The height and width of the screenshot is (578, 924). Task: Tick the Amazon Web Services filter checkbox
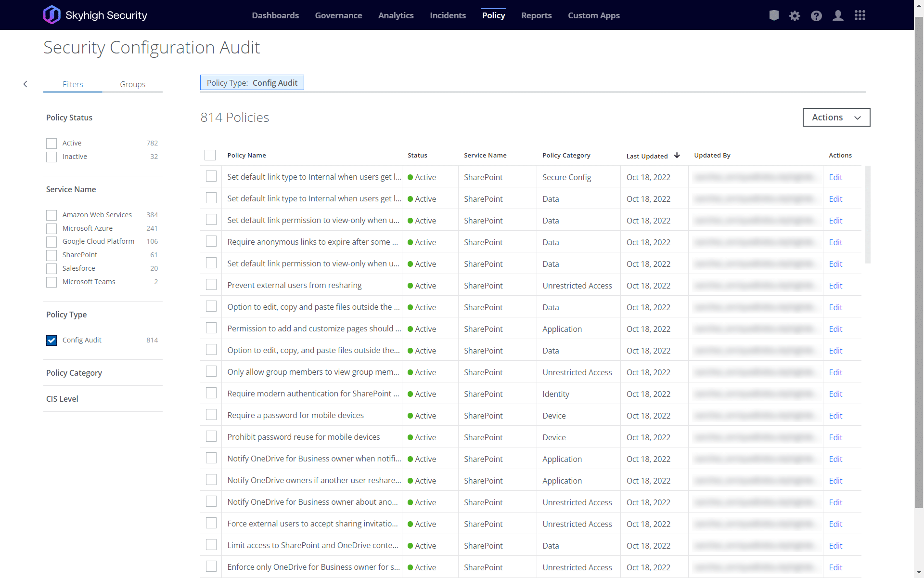[51, 215]
